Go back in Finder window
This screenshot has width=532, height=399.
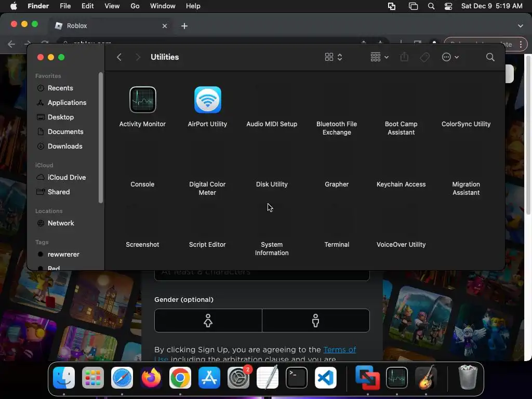pos(119,57)
